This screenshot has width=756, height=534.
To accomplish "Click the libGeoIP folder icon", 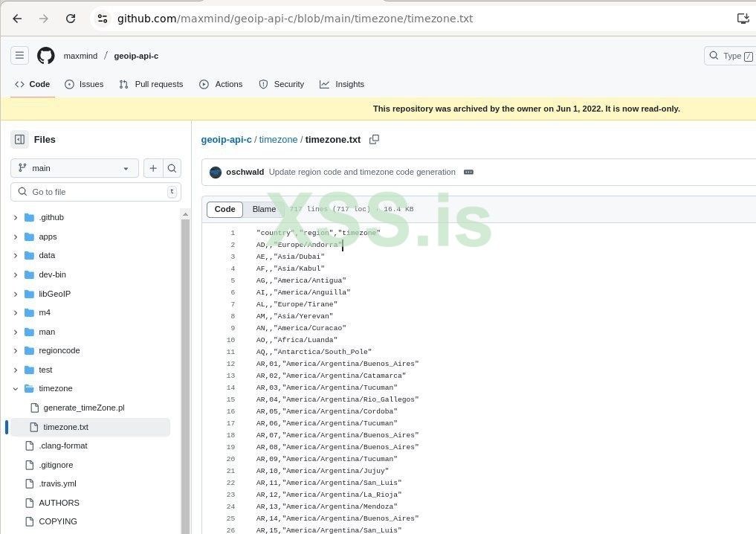I will 30,294.
